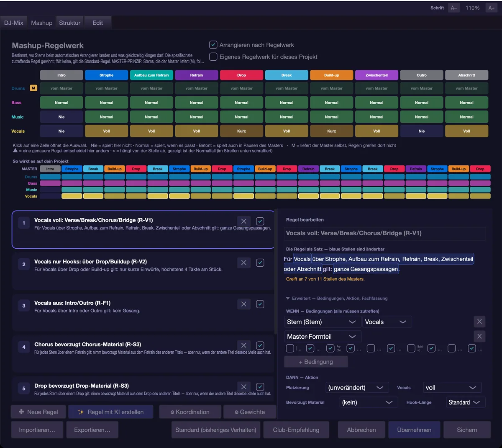
Task: Click the X on rule 3 Vocals aus
Action: click(x=244, y=304)
